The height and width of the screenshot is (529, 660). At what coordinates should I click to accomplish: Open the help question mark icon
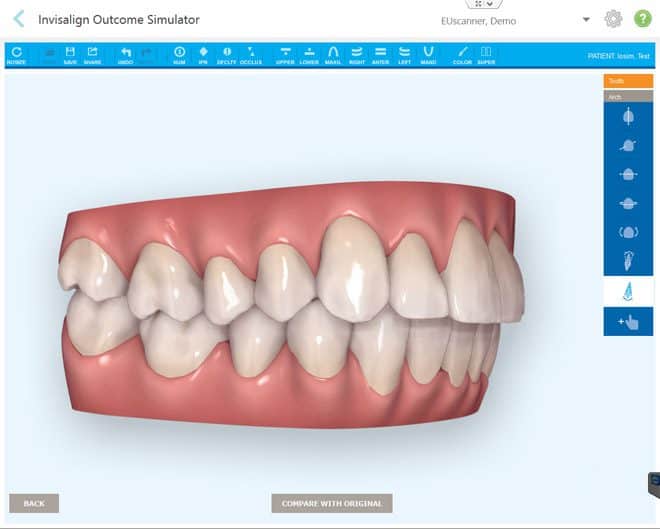click(643, 19)
